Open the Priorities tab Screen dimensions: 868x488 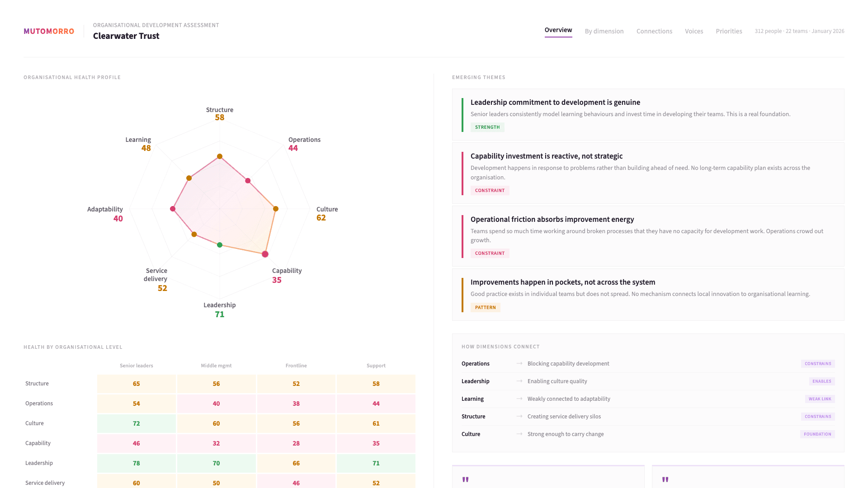(729, 31)
